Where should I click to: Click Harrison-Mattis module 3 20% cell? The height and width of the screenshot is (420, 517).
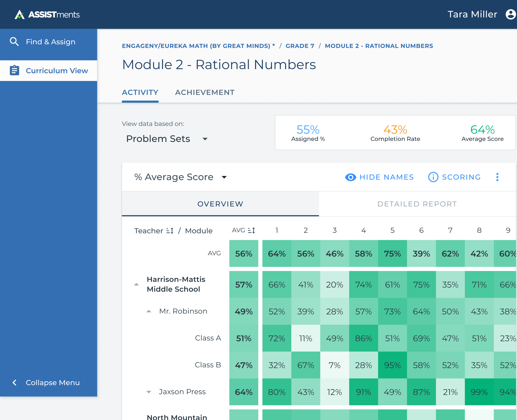click(x=335, y=284)
